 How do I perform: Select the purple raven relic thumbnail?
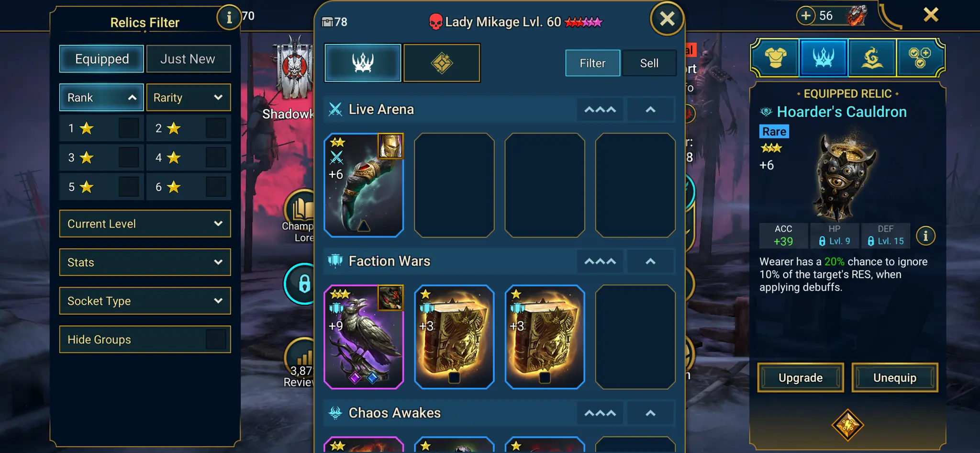(364, 337)
